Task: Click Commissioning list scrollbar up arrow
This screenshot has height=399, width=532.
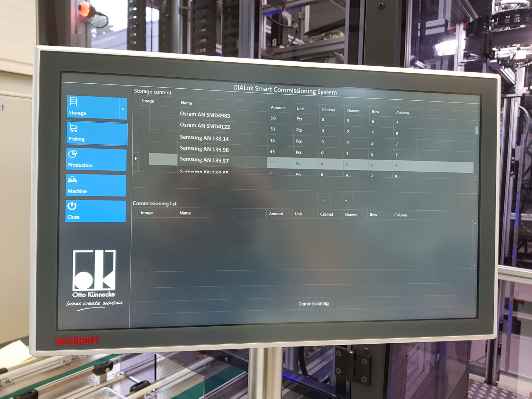Action: 475,223
